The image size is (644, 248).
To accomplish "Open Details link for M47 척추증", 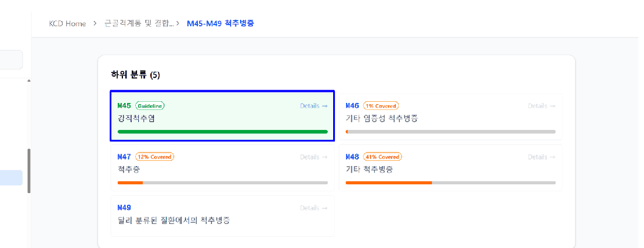I will (x=314, y=157).
